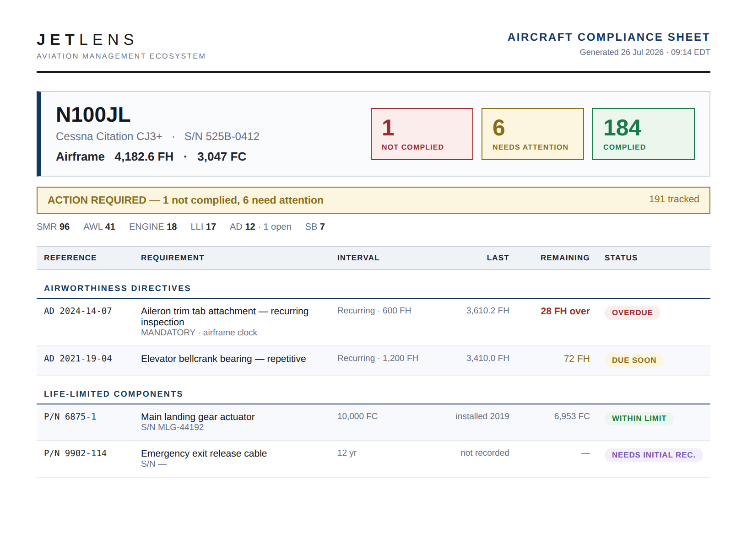The width and height of the screenshot is (747, 560).
Task: Click the '28 FH over' remaining value
Action: pyautogui.click(x=565, y=311)
